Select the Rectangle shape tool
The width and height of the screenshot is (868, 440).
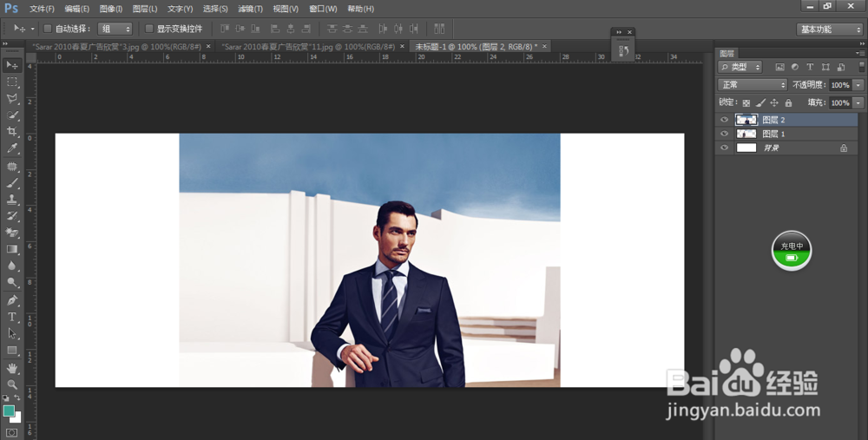[x=11, y=350]
